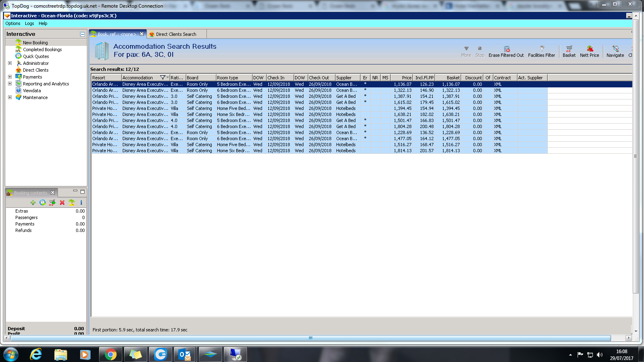
Task: Sort by the Supplier column header
Action: 348,78
